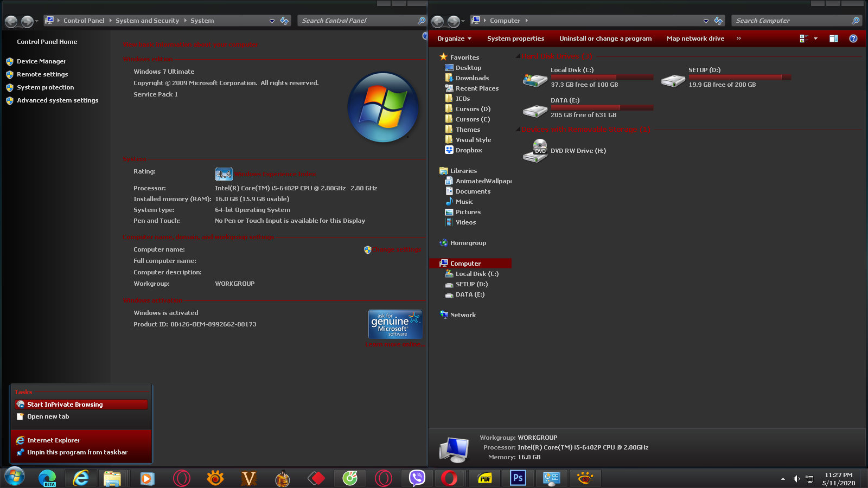Open the DVD RW Drive (H:)
Screen dimensions: 868x488
click(564, 151)
